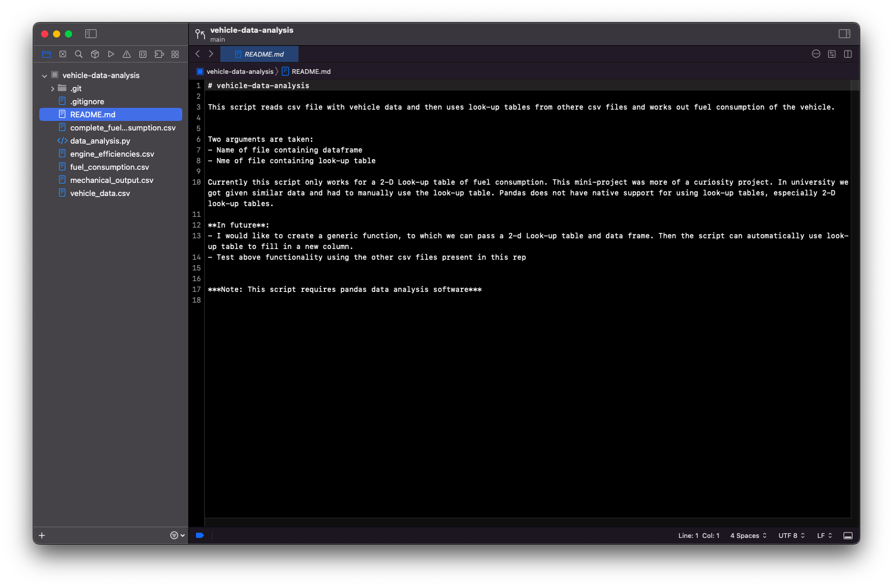The width and height of the screenshot is (893, 588).
Task: Toggle the left sidebar visibility
Action: tap(91, 34)
